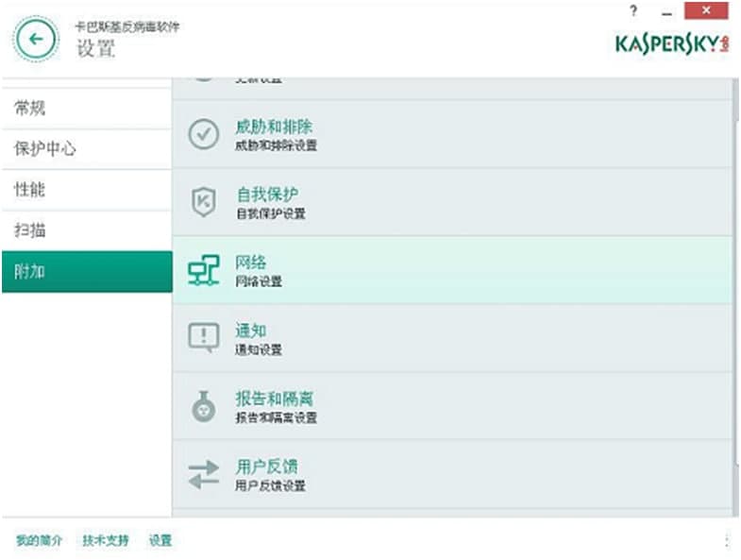Image resolution: width=741 pixels, height=560 pixels.
Task: Click the 卡巴斯基反病毒软件 title text
Action: (127, 27)
